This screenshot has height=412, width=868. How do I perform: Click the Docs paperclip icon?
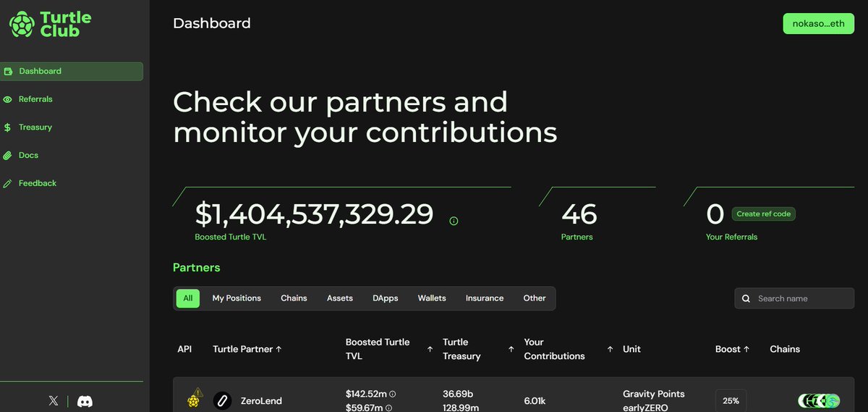(8, 156)
